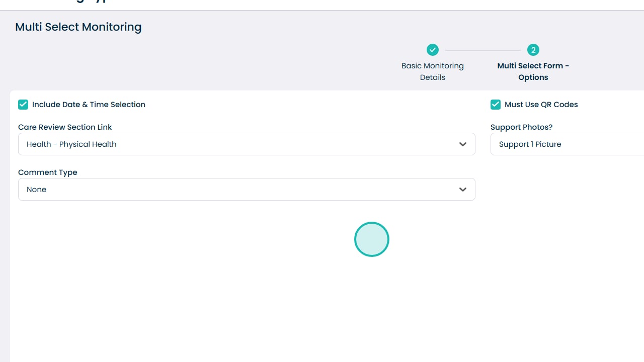Click the Comment Type field label
Image resolution: width=644 pixels, height=362 pixels.
pyautogui.click(x=48, y=172)
